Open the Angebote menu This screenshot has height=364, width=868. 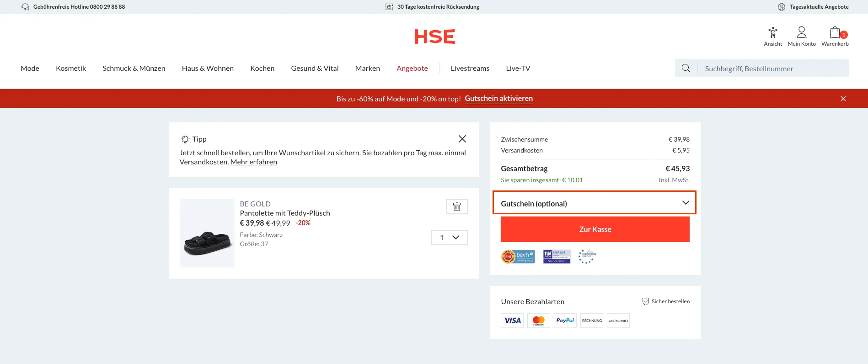pyautogui.click(x=412, y=68)
